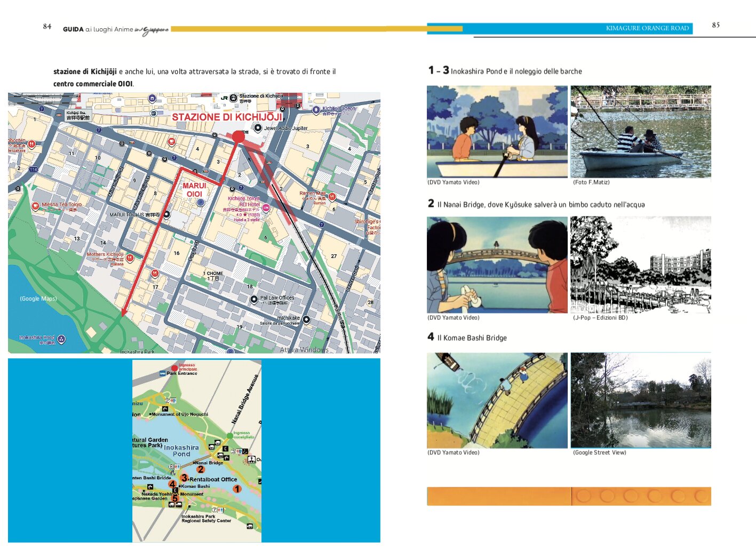Select the (J-Pop – Edizioni BD) caption

tap(600, 318)
